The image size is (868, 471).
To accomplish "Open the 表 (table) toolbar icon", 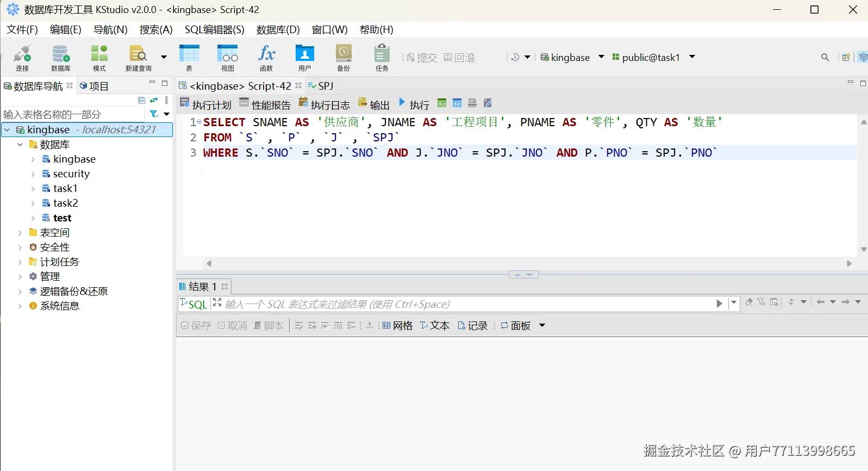I will coord(189,58).
